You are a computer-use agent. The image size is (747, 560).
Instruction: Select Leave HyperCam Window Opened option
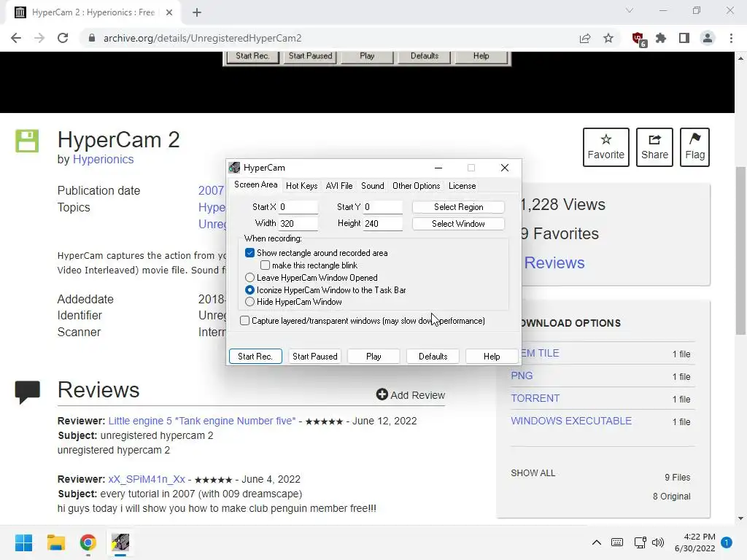249,278
